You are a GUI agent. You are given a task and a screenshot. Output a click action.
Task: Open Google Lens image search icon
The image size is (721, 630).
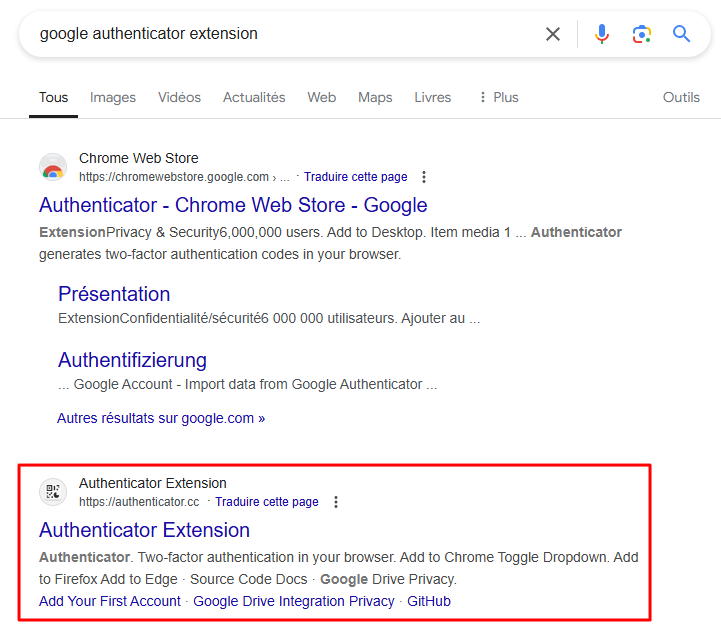(642, 34)
